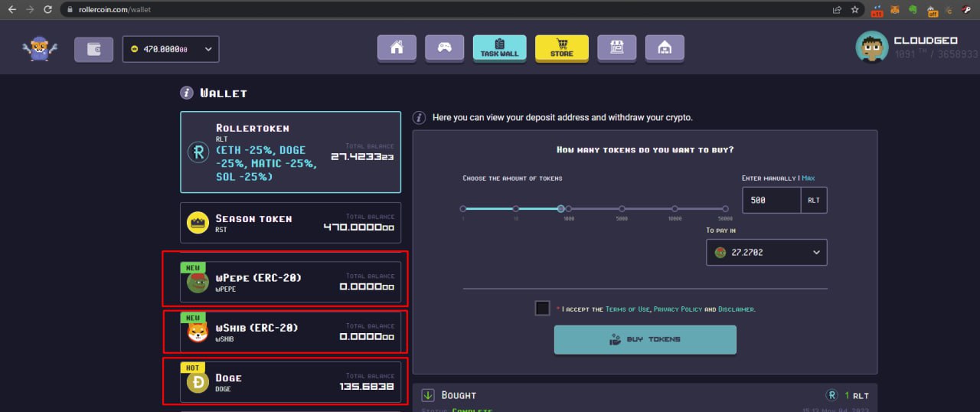Image resolution: width=980 pixels, height=412 pixels.
Task: Open the marketplace stall icon
Action: 617,47
